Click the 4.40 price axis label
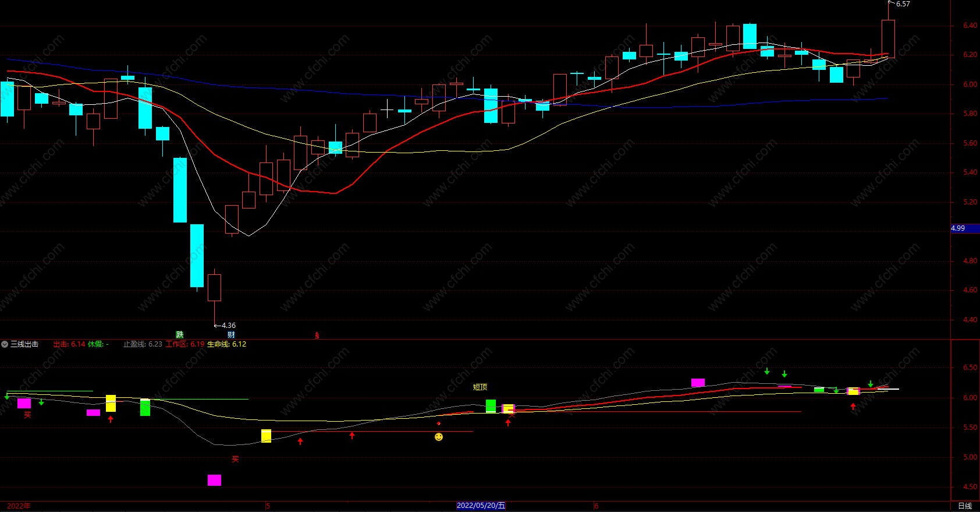Image resolution: width=980 pixels, height=512 pixels. tap(970, 320)
